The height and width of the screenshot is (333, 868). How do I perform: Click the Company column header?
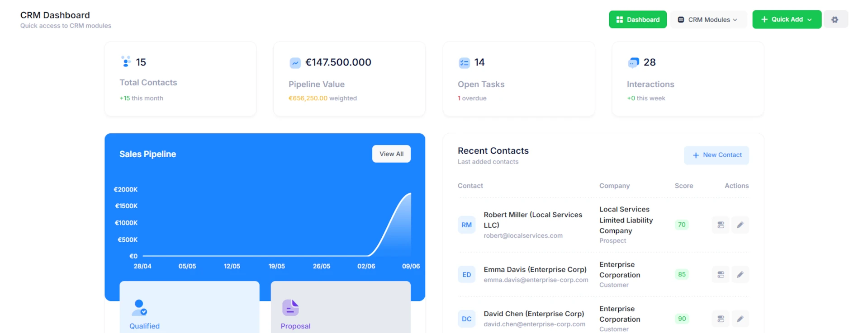(614, 186)
